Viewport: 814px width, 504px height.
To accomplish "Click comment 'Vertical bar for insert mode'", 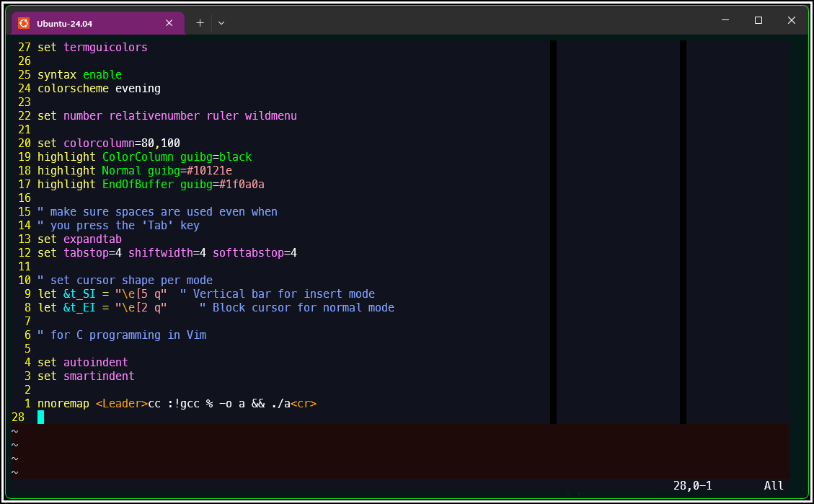I will tap(284, 294).
